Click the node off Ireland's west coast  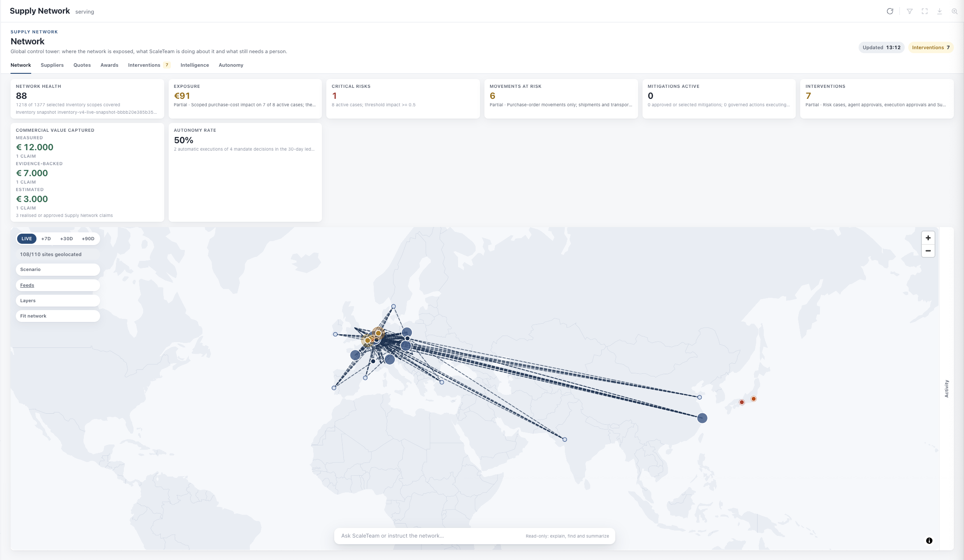tap(336, 334)
